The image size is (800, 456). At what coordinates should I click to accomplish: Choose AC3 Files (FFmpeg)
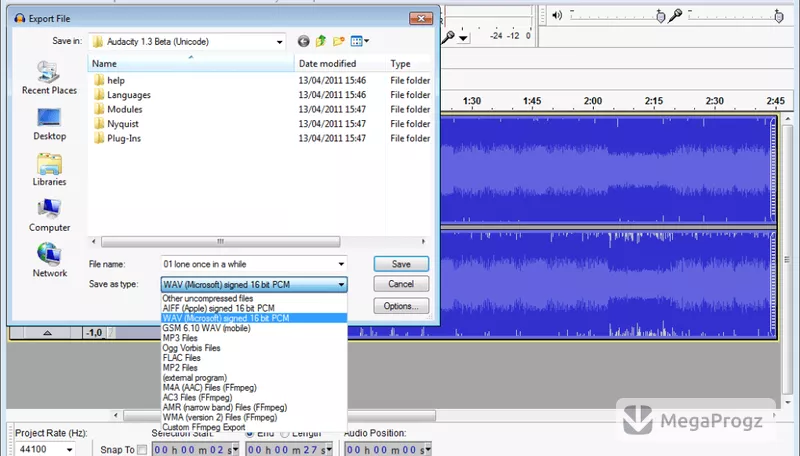pyautogui.click(x=254, y=397)
